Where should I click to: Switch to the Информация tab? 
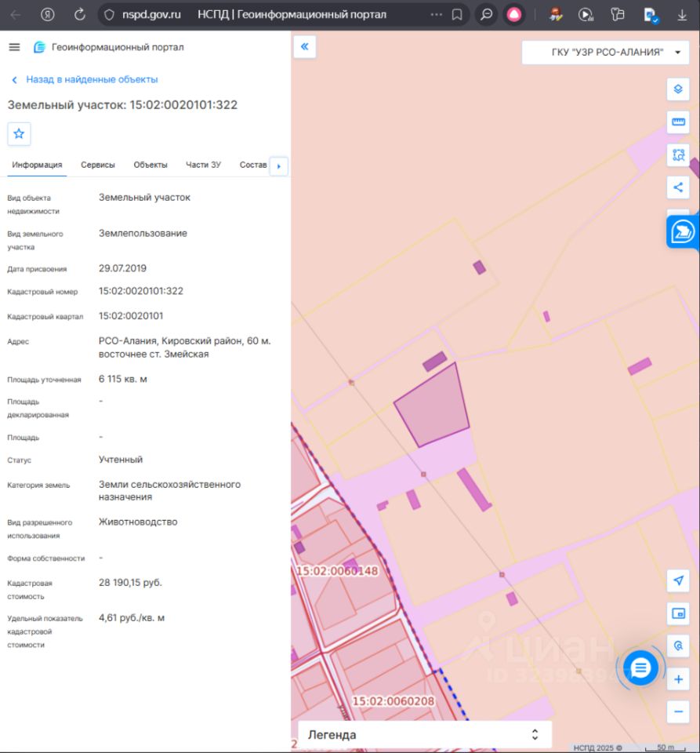37,165
